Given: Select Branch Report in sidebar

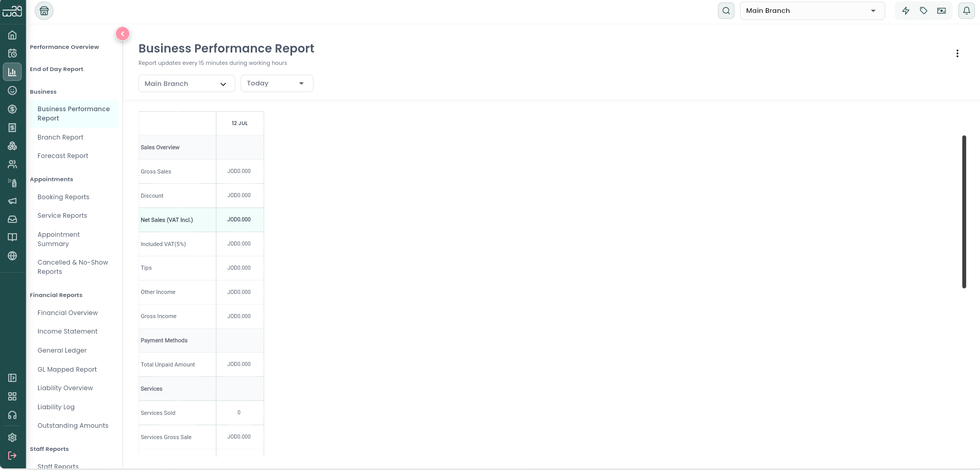Looking at the screenshot, I should tap(60, 137).
